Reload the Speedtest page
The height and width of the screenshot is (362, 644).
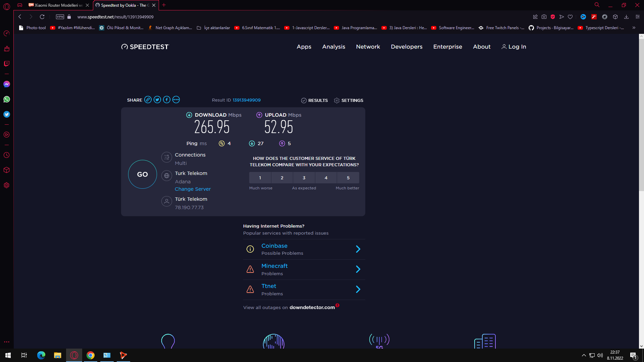(x=42, y=17)
